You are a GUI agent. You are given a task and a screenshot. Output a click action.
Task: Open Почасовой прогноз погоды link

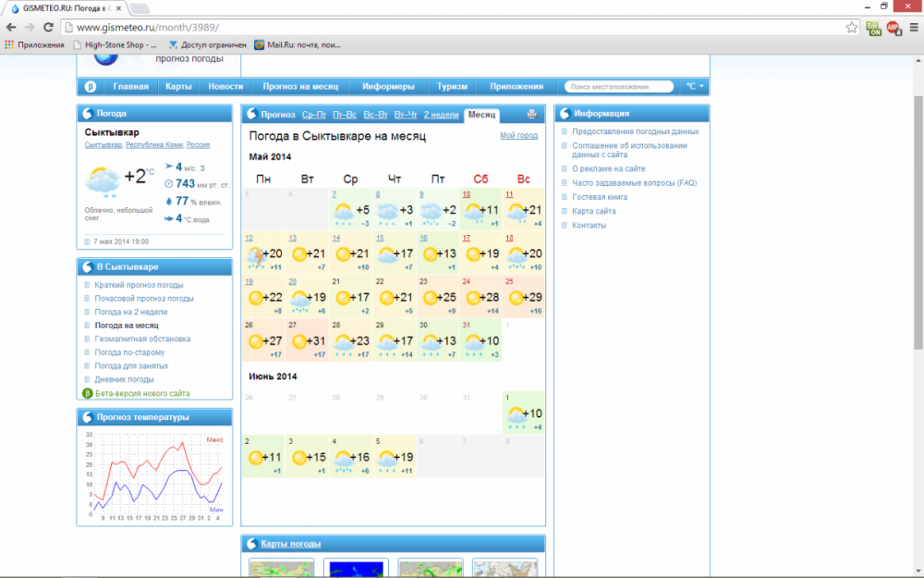pyautogui.click(x=144, y=299)
